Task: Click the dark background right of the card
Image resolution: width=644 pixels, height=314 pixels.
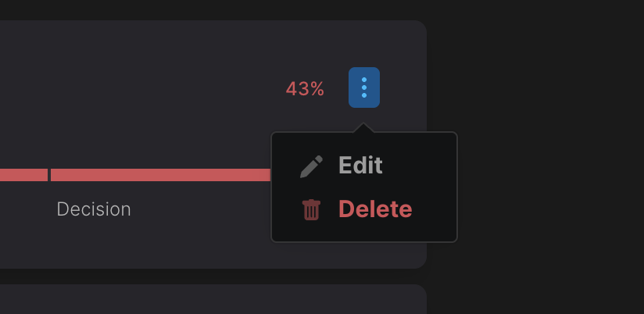Action: coord(539,156)
